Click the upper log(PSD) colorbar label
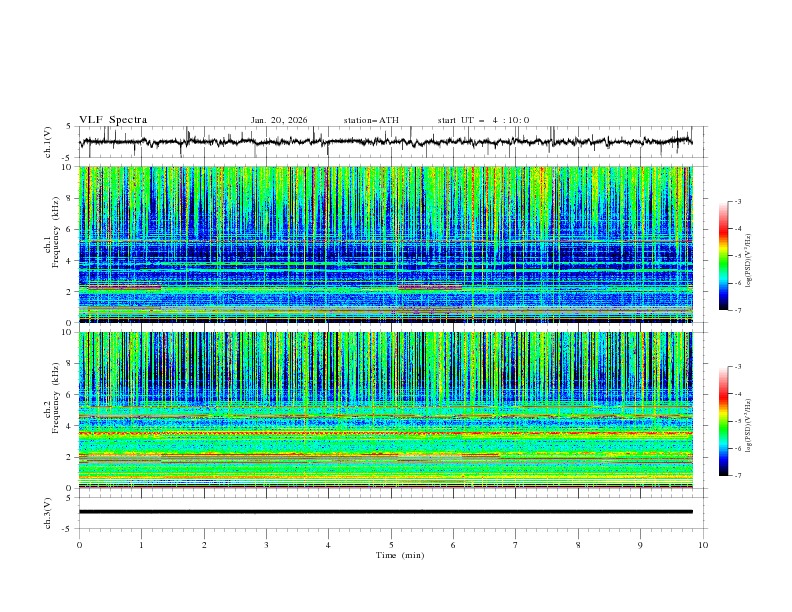 pyautogui.click(x=749, y=256)
